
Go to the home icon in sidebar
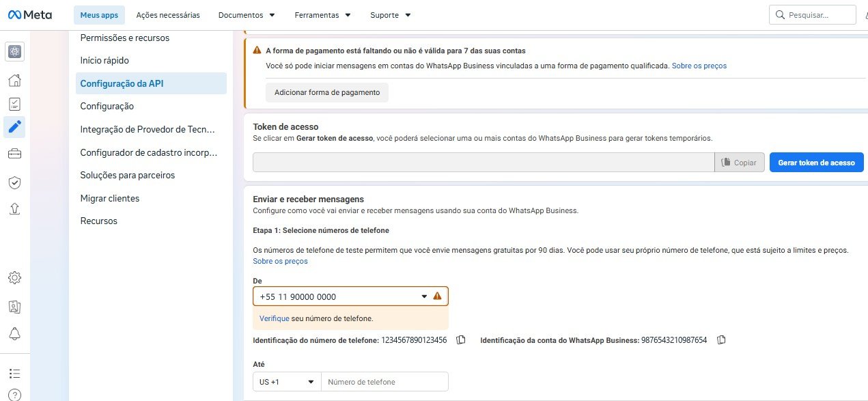tap(14, 81)
